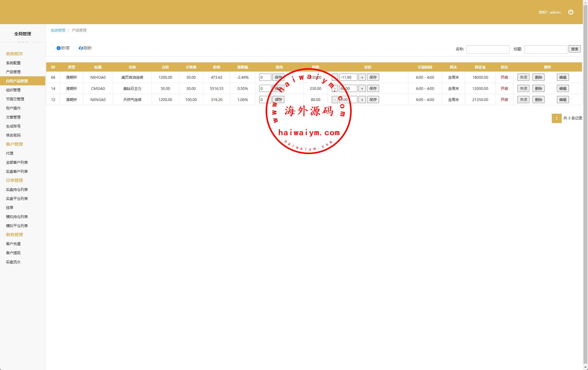Screen dimensions: 588x370
Task: Delete the 天然气连续 product
Action: point(538,100)
